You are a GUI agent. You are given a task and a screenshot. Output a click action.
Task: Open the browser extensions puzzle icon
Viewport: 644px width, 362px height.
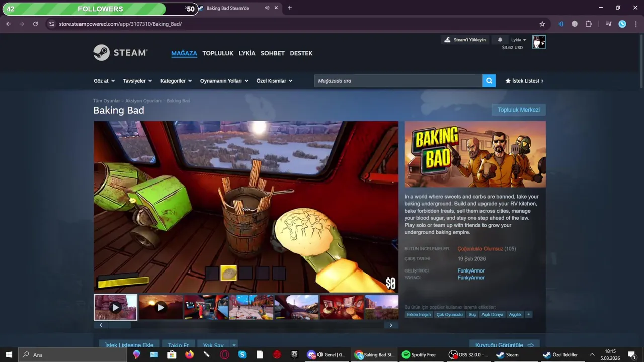(x=589, y=24)
